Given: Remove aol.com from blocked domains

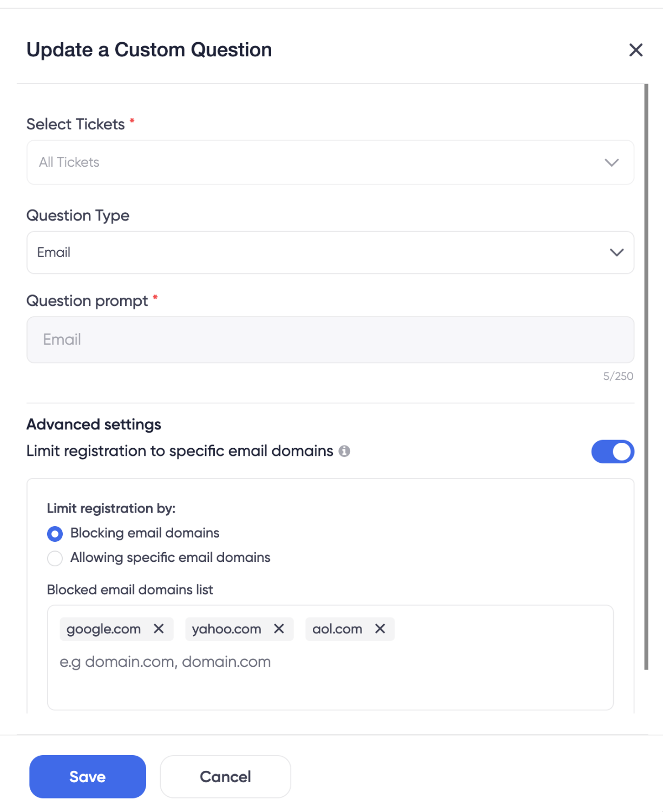Looking at the screenshot, I should pos(380,628).
